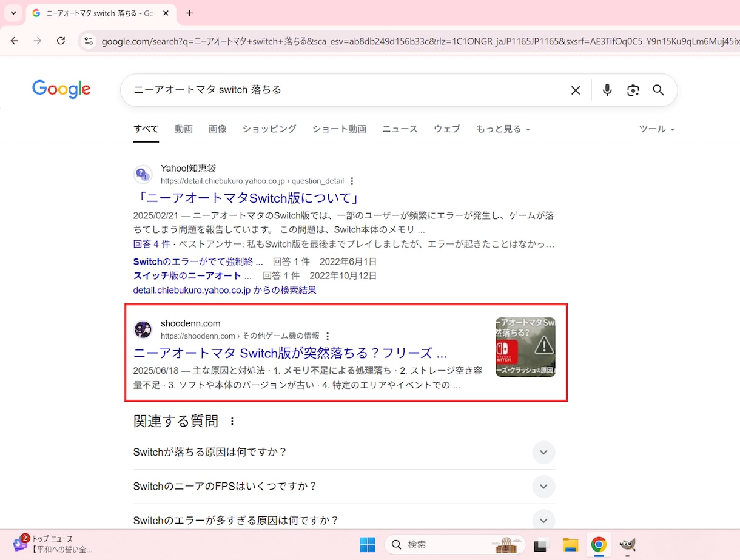
Task: Clear the search box with X icon
Action: coord(576,90)
